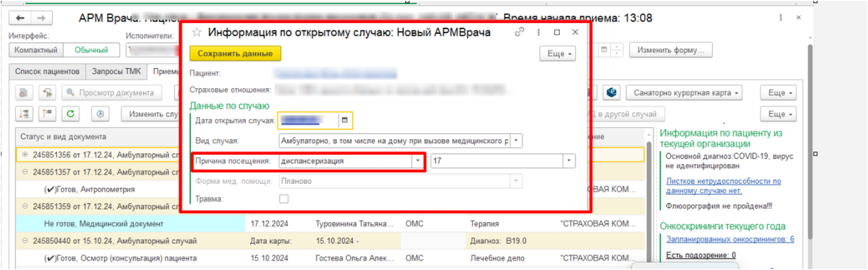Viewport: 868px width, 270px height.
Task: Click the green refresh icon
Action: [70, 114]
